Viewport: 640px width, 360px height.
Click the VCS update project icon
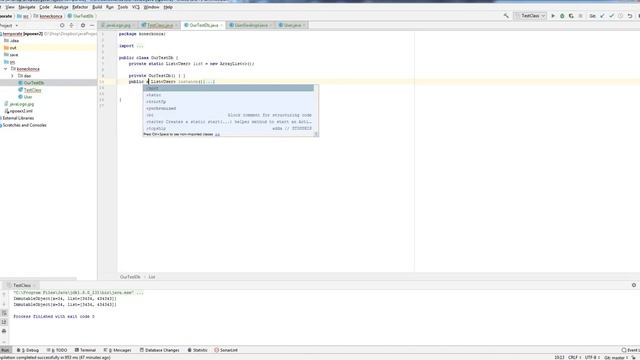click(x=602, y=16)
